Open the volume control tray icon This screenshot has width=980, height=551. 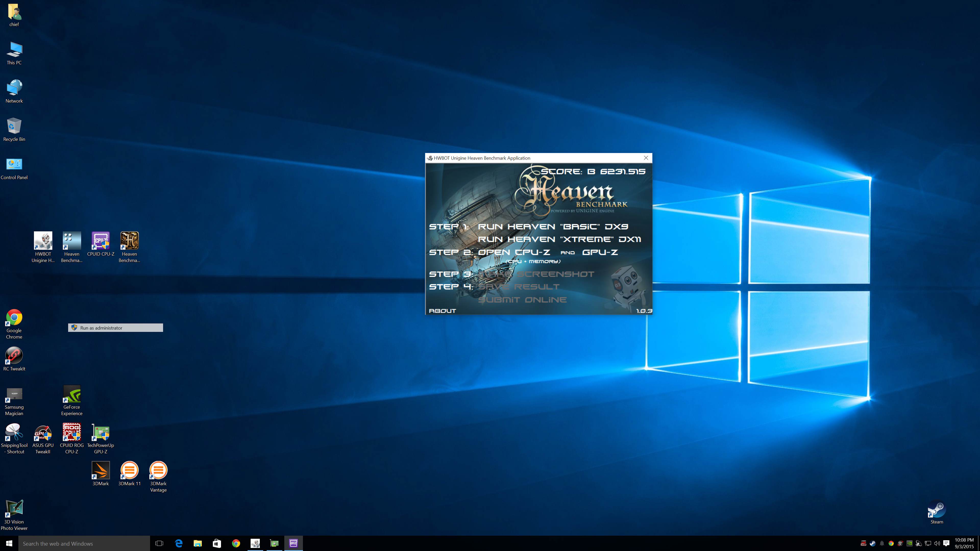(x=937, y=543)
